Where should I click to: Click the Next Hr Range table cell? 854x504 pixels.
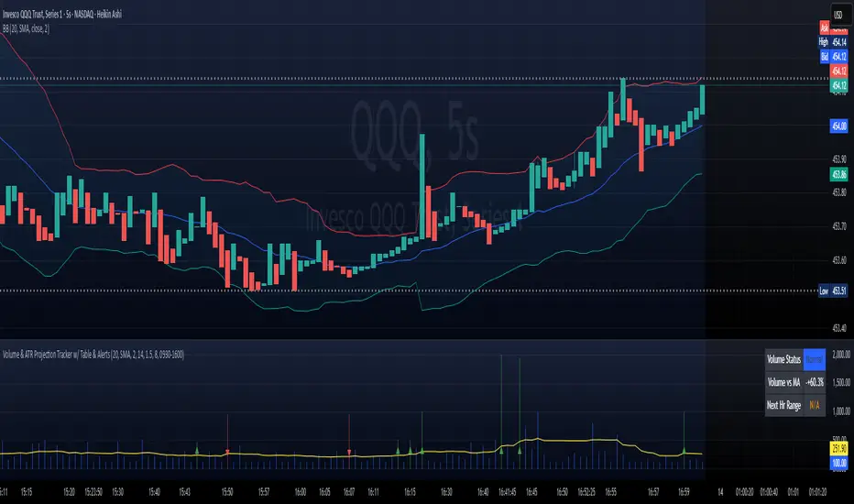[784, 405]
